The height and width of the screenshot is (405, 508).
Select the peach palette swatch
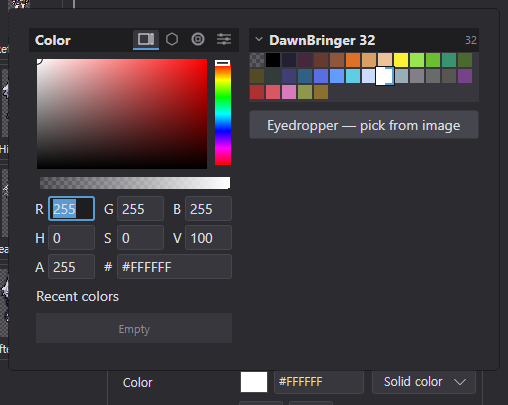385,60
